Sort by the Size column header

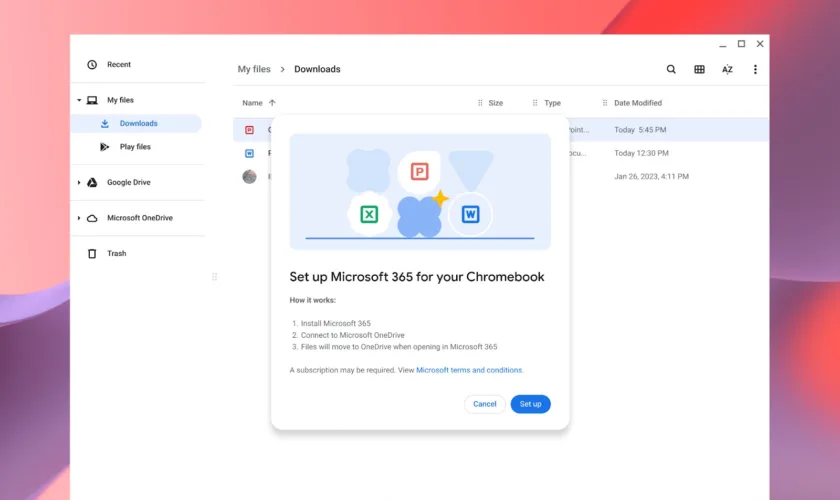click(496, 103)
